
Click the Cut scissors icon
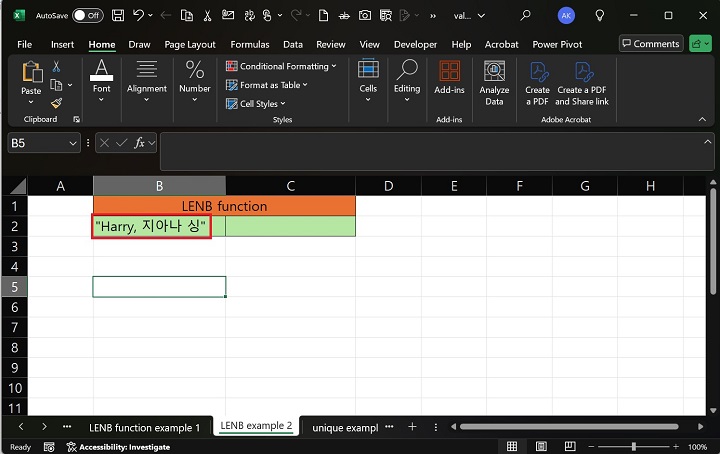tap(56, 66)
